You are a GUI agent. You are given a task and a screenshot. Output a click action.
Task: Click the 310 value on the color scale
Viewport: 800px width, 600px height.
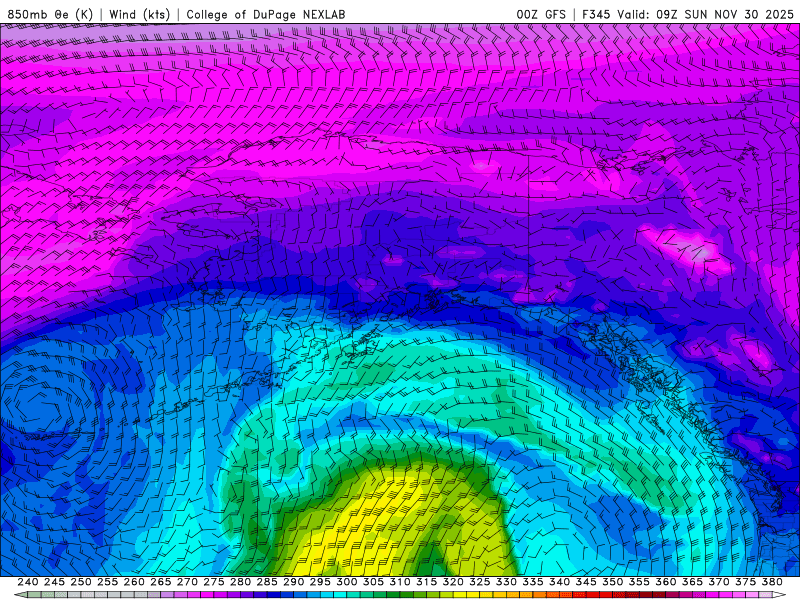[399, 582]
